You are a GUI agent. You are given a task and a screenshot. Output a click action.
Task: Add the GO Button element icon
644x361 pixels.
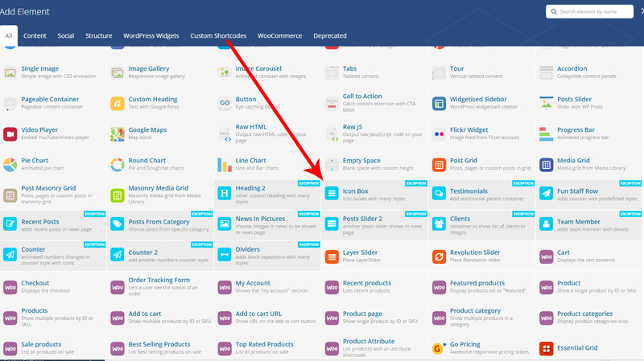tap(225, 104)
